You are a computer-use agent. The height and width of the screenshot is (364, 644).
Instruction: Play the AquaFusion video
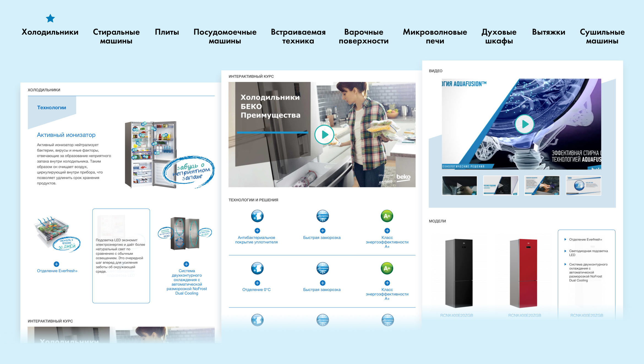coord(524,124)
